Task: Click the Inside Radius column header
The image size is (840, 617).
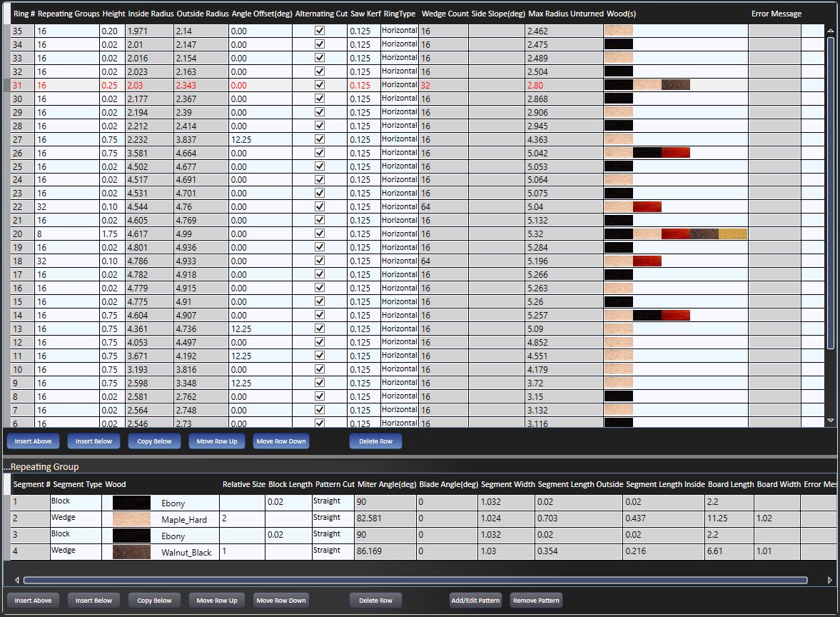Action: click(x=151, y=14)
